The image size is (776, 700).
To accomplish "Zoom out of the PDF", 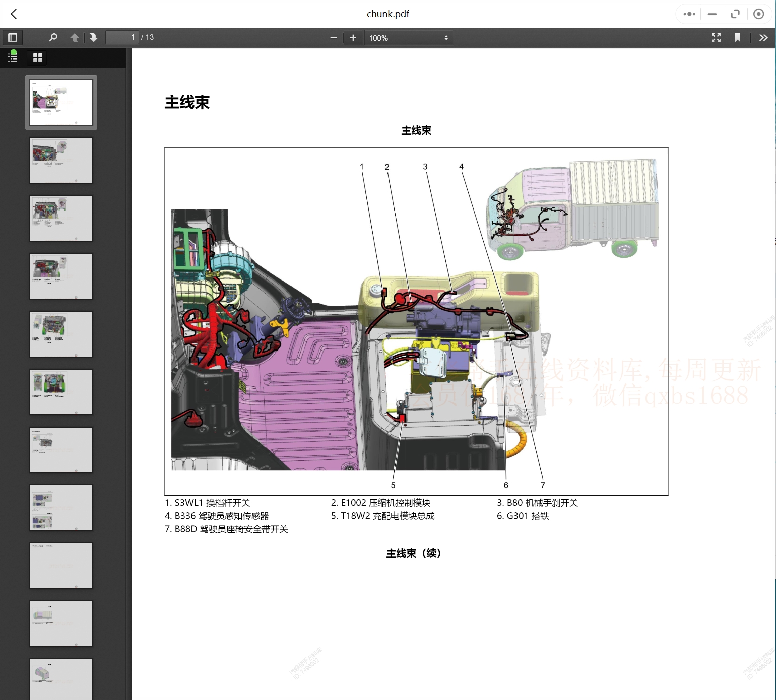I will click(333, 37).
